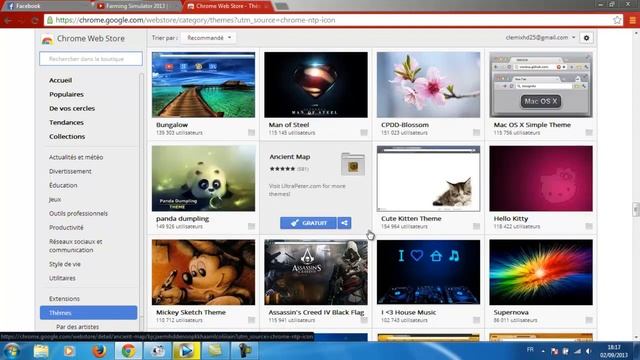
Task: Open the Chrome menu icon
Action: 633,20
